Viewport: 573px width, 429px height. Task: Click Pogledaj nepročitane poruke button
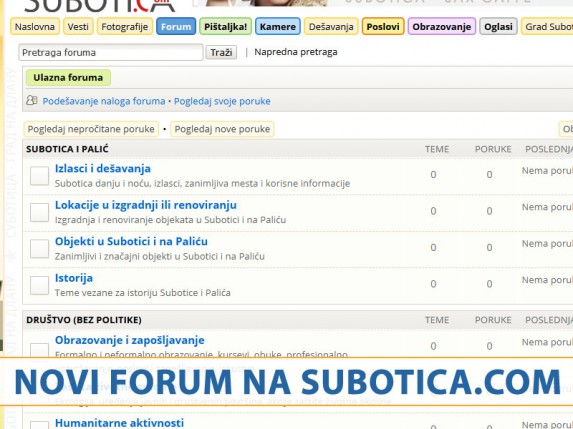point(91,129)
